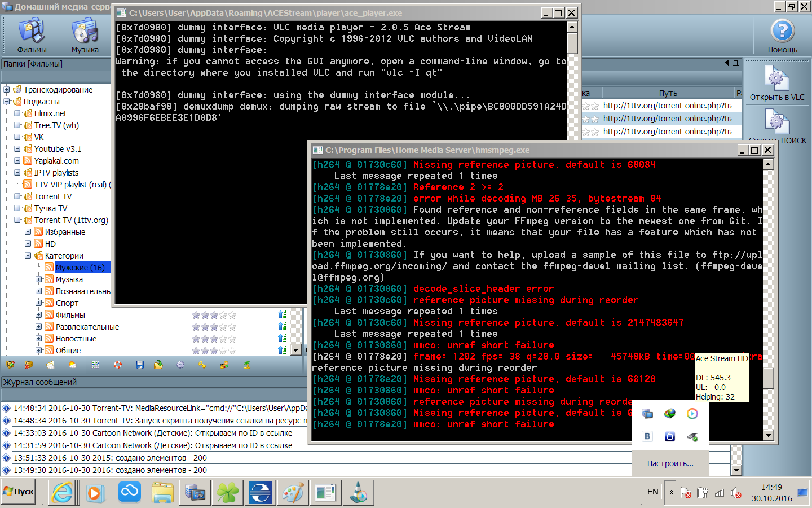812x508 pixels.
Task: Click the Настроить... link in tray popup
Action: pyautogui.click(x=670, y=463)
